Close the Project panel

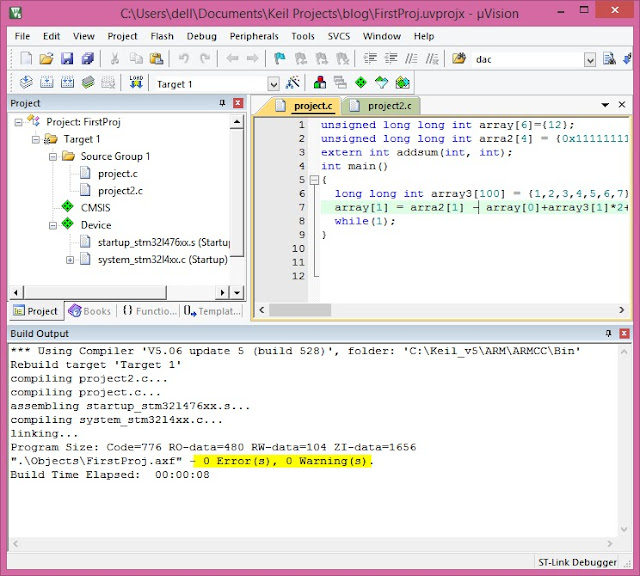(238, 103)
